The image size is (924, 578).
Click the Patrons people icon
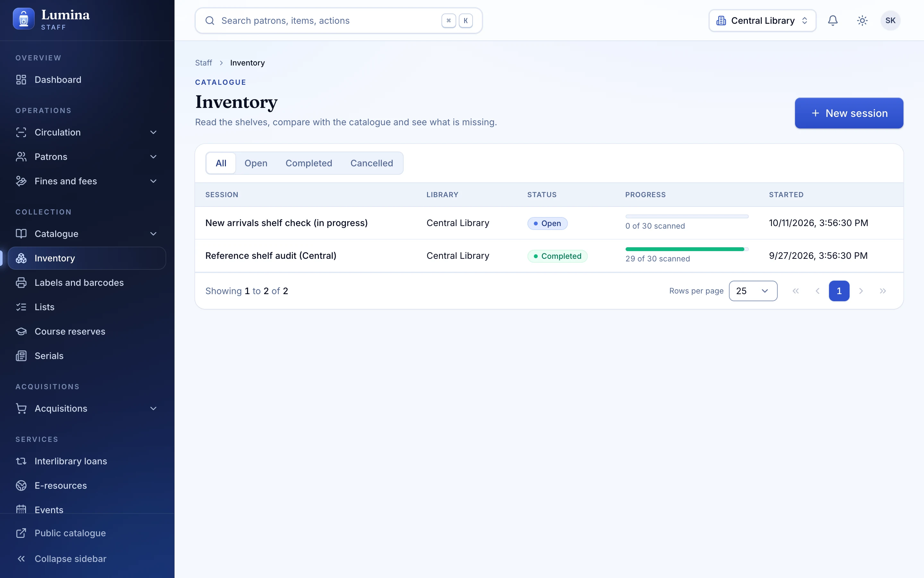pyautogui.click(x=21, y=157)
